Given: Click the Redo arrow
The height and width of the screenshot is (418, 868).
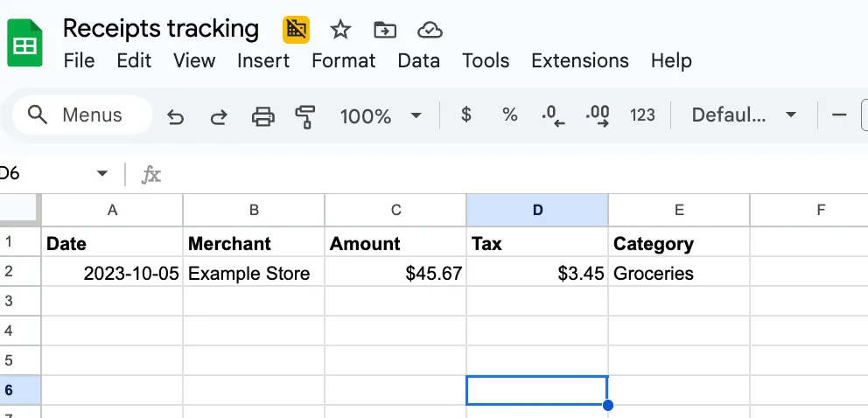Looking at the screenshot, I should tap(219, 116).
